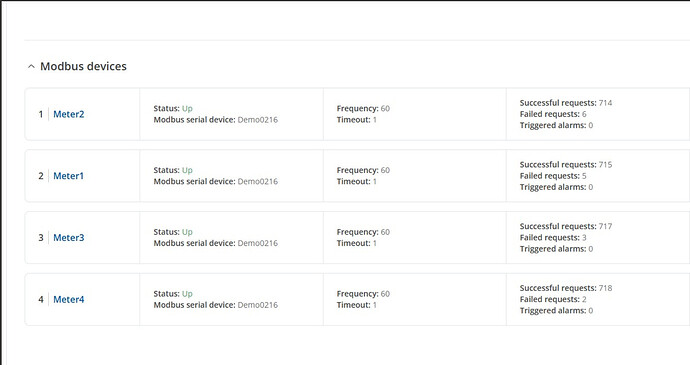The width and height of the screenshot is (690, 365).
Task: Open the Meter2 device link
Action: coord(69,114)
